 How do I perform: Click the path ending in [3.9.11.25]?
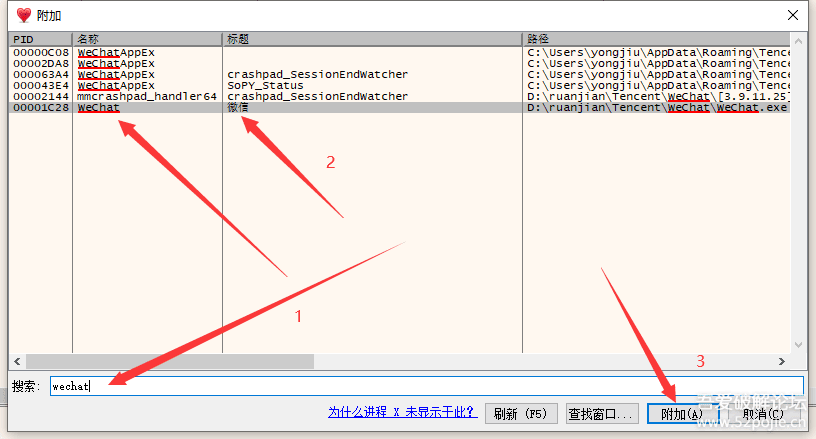(658, 96)
